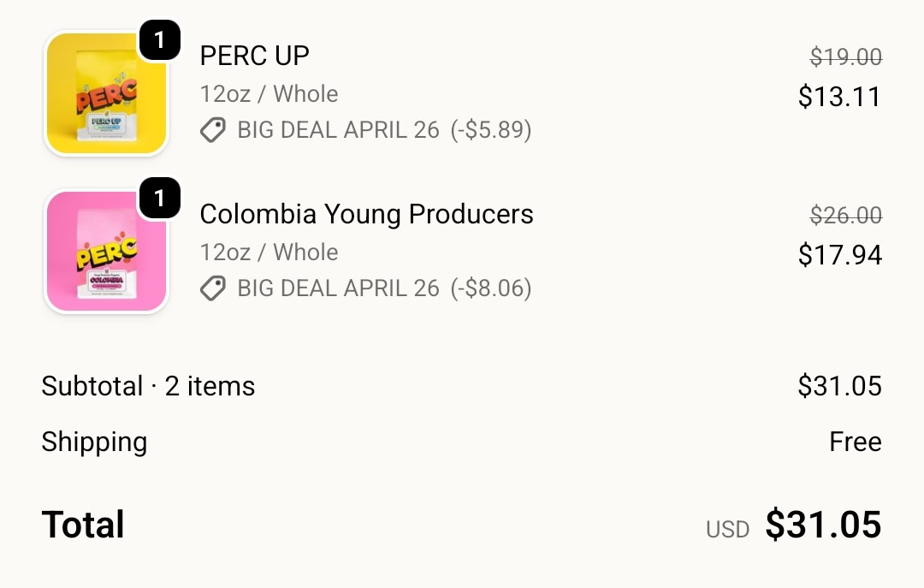Click the crossed-out $19.00 original price
The width and height of the screenshot is (924, 588).
coord(845,57)
